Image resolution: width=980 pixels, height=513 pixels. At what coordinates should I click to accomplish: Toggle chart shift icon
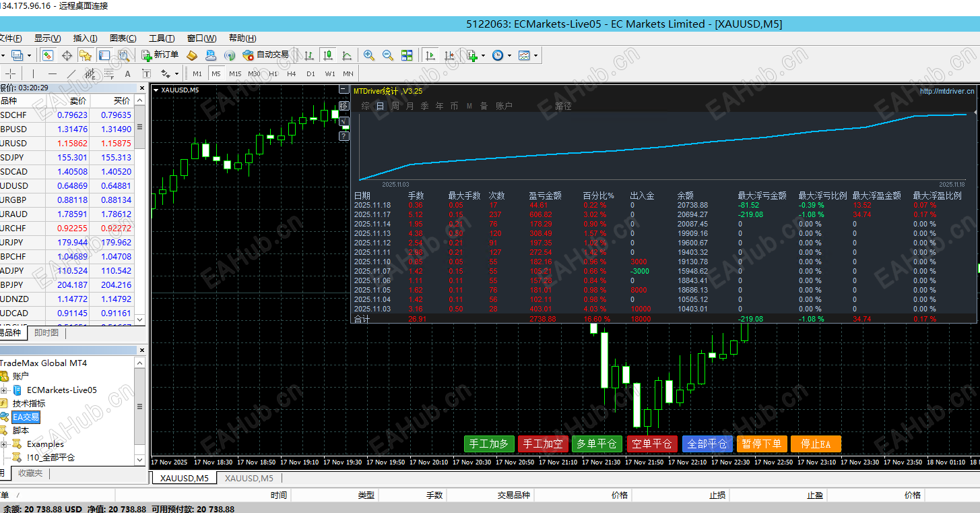coord(449,55)
